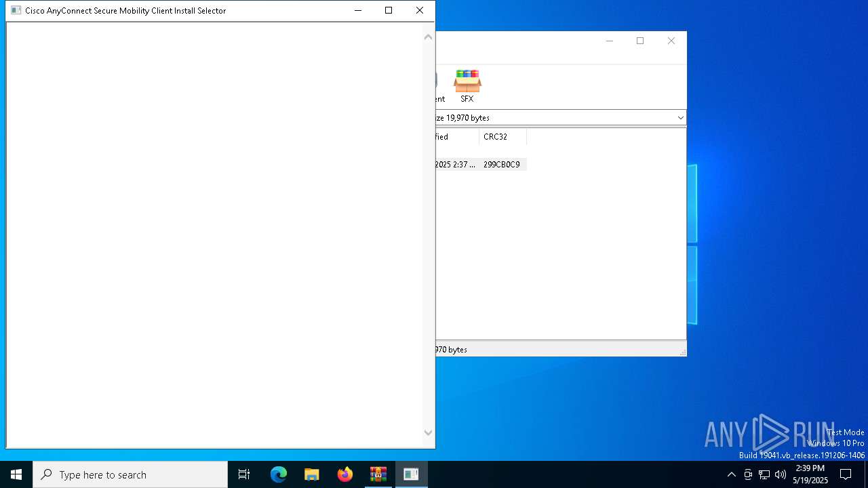Click the safely remove hardware tray icon
This screenshot has height=488, width=868.
[748, 474]
